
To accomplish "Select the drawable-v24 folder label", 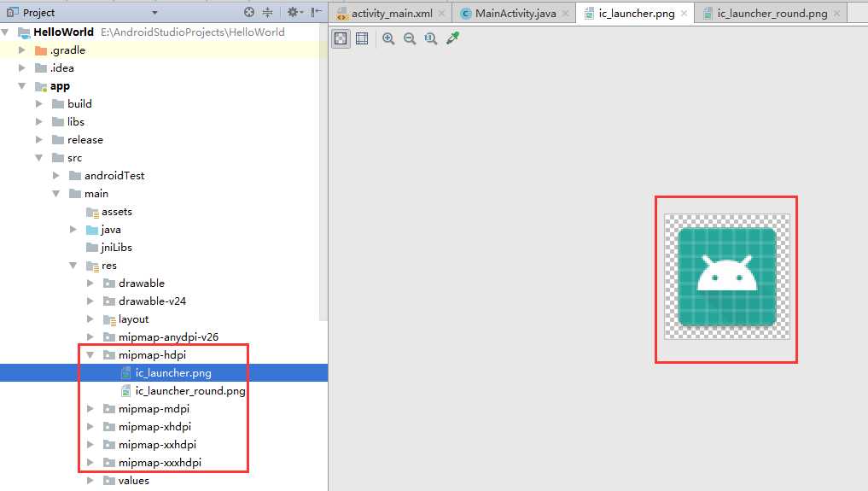I will pos(152,301).
